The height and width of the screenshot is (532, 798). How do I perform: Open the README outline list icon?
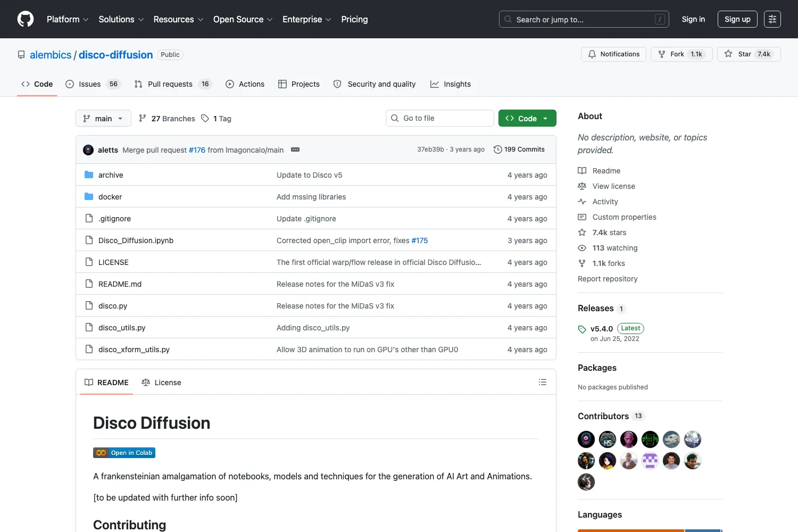coord(543,382)
